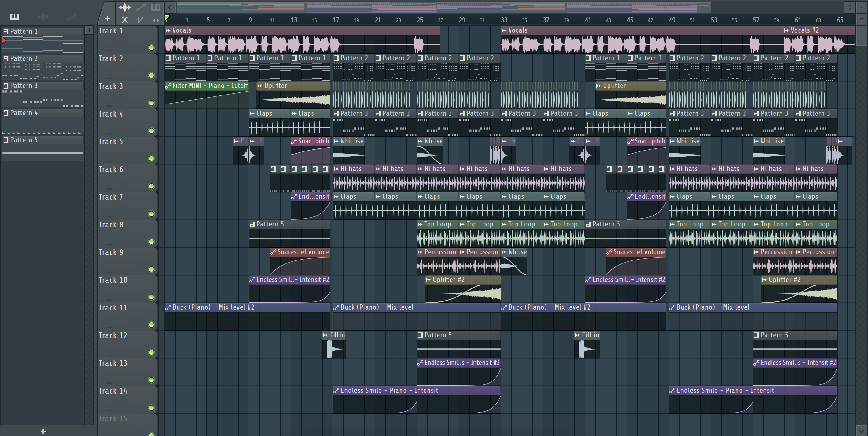Image resolution: width=868 pixels, height=436 pixels.
Task: Open the Vocals clip menu at bar 1
Action: pyautogui.click(x=168, y=30)
